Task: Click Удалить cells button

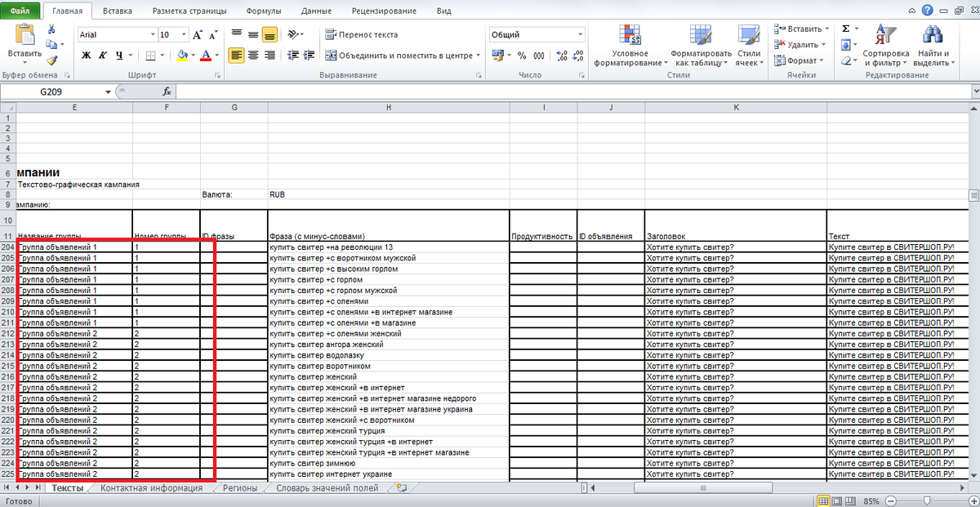Action: click(800, 45)
